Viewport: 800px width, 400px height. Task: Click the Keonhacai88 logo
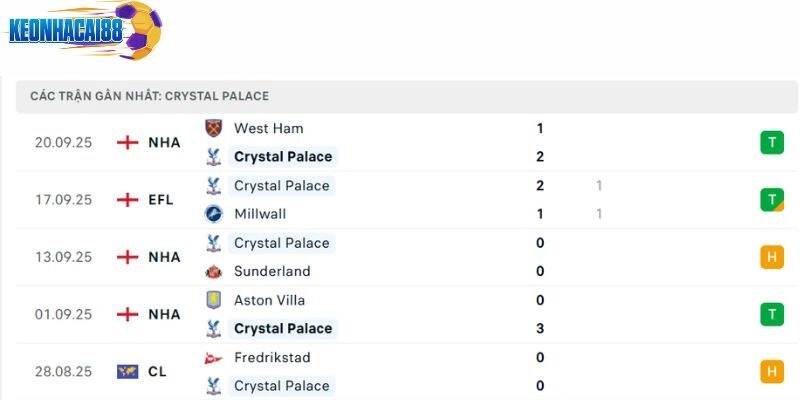(x=85, y=32)
